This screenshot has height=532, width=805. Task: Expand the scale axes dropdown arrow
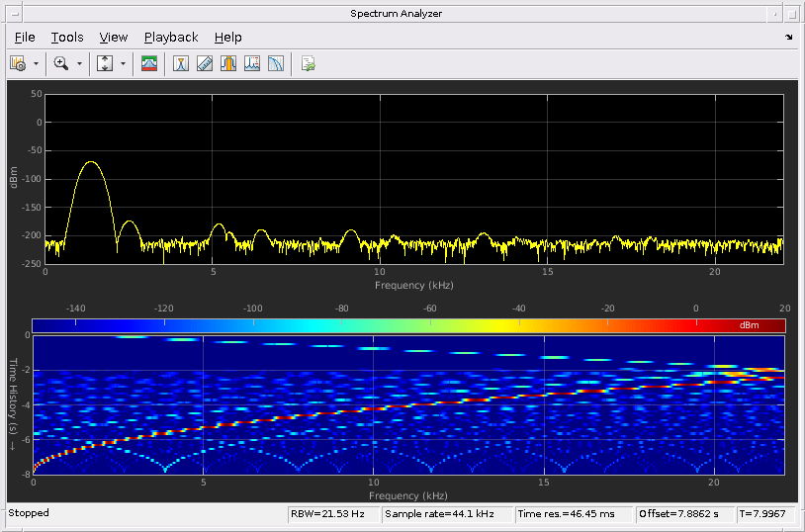click(x=124, y=63)
